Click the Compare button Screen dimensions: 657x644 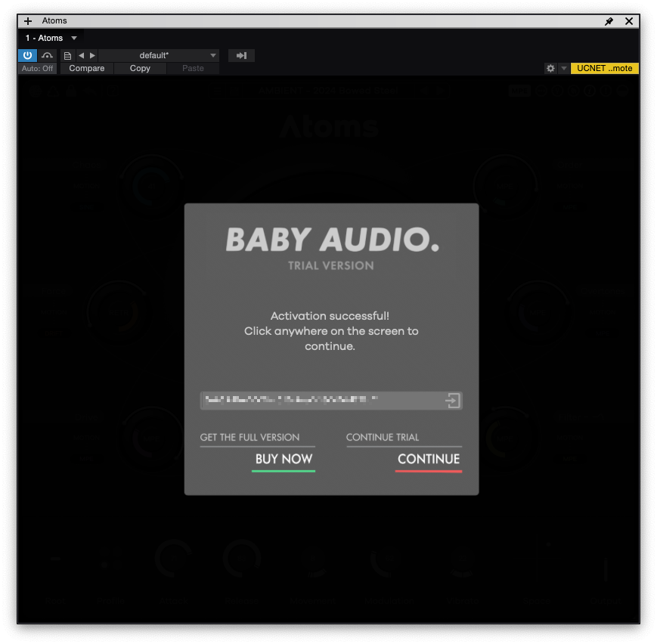point(87,68)
